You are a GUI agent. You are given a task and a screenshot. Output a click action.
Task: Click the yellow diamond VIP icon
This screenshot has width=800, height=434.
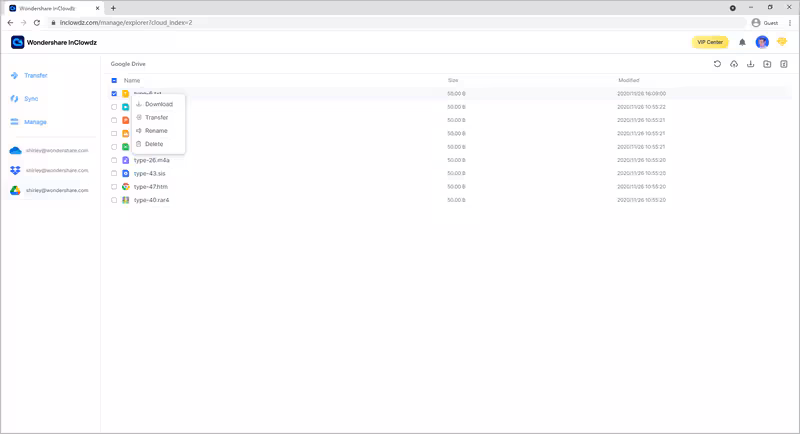(782, 42)
